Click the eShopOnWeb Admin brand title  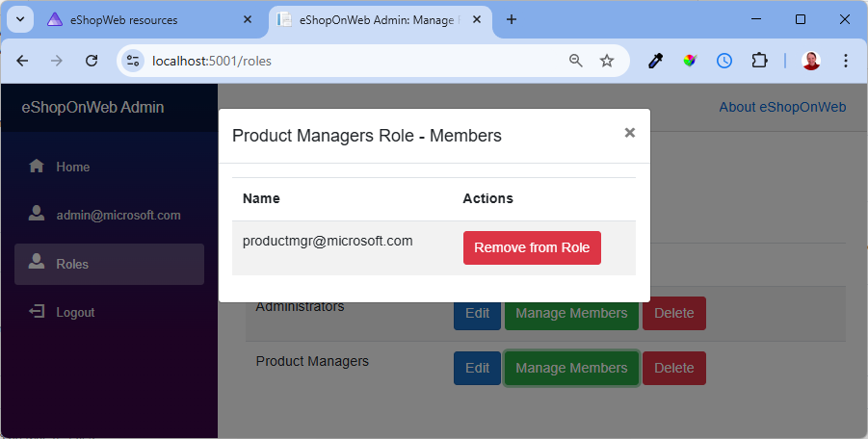[x=92, y=107]
